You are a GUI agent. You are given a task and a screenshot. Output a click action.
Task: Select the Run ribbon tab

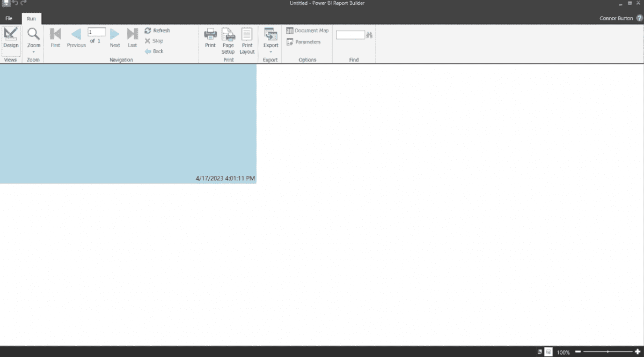pos(31,18)
